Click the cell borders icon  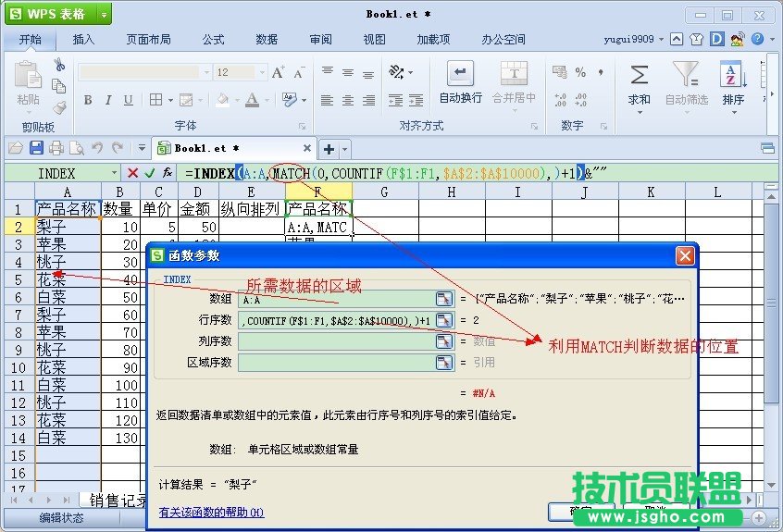pos(155,100)
